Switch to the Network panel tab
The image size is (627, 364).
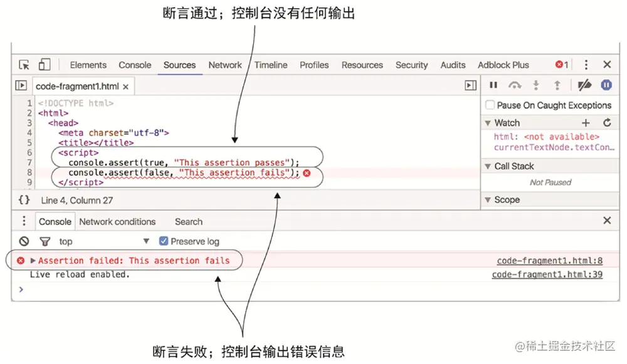(225, 65)
